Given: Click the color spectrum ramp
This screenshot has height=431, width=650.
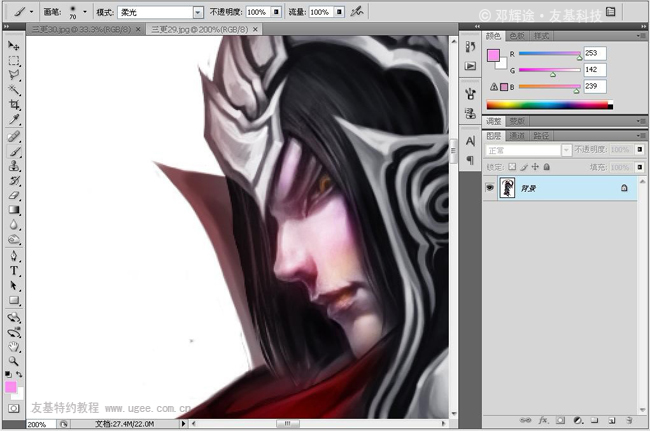Looking at the screenshot, I should coord(550,105).
